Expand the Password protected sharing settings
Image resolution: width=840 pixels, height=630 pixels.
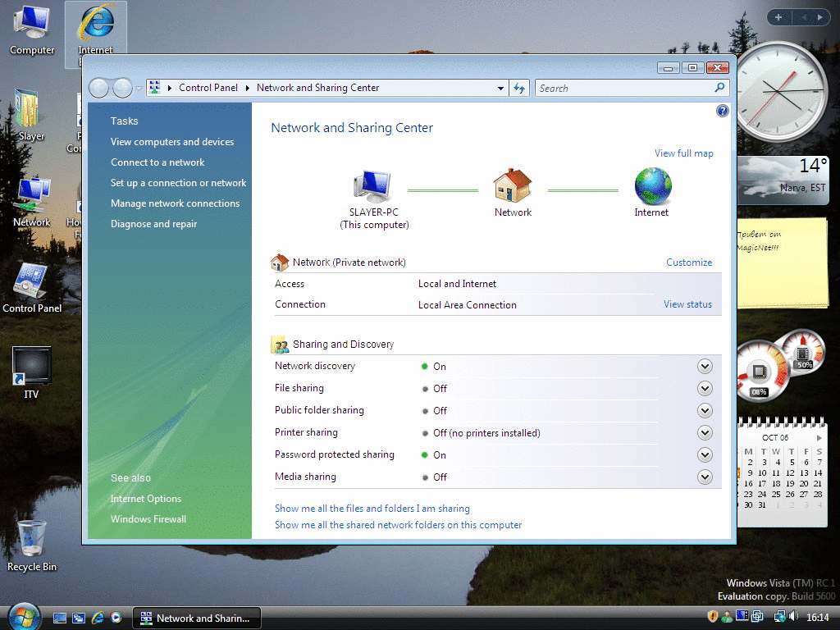[705, 454]
